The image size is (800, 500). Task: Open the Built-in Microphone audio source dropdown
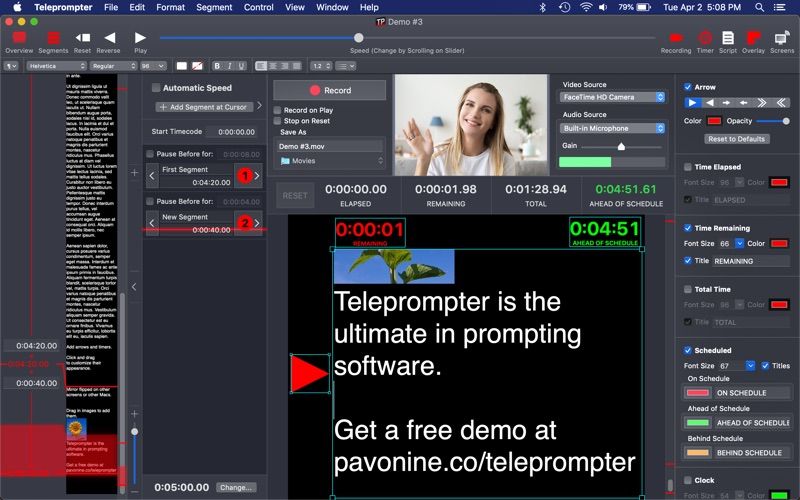612,128
